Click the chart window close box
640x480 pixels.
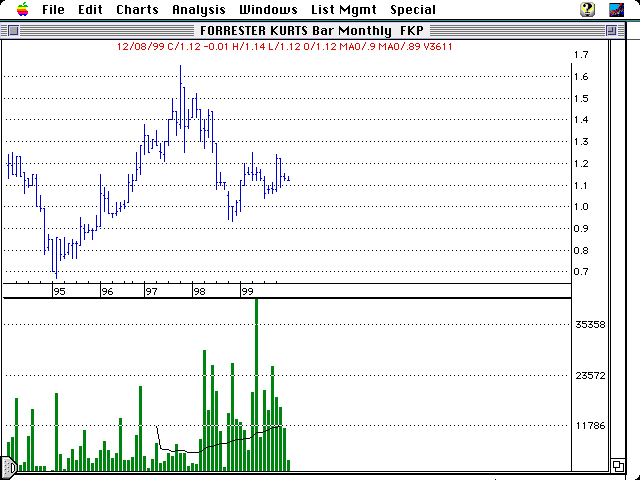click(13, 30)
